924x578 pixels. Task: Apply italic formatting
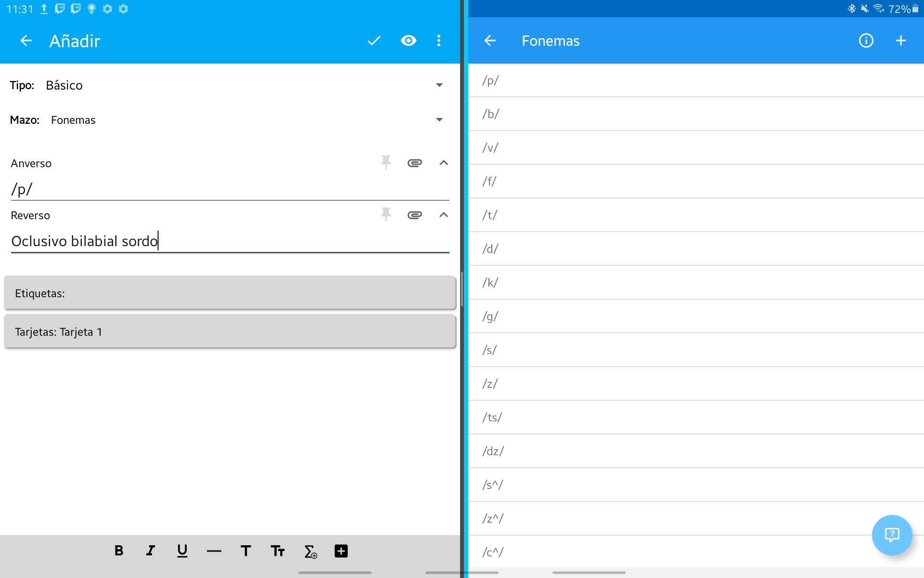(x=150, y=551)
